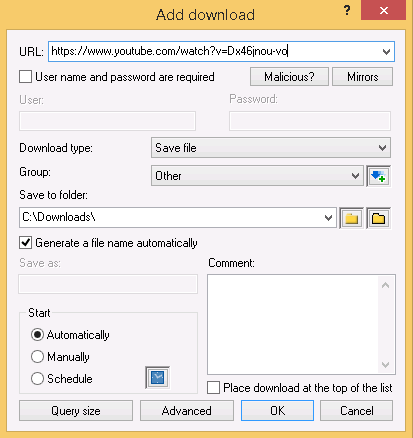Click the outlined folder icon button
Viewport: 413px width, 438px height.
coord(378,218)
